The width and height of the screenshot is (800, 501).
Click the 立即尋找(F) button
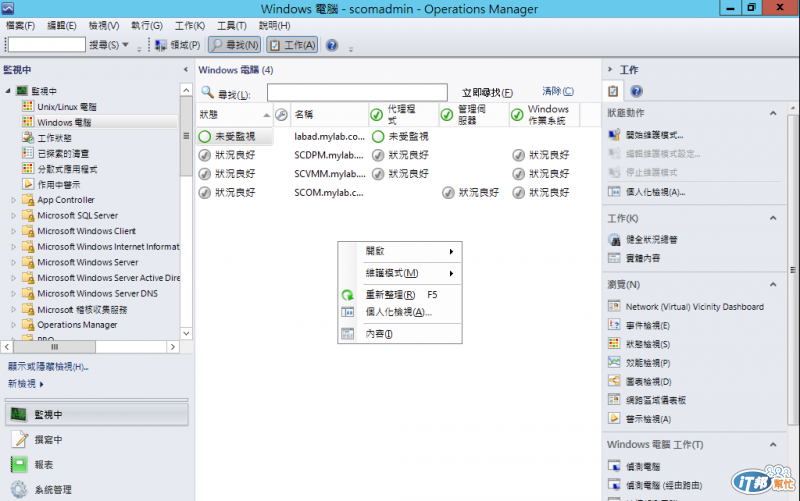[x=487, y=92]
